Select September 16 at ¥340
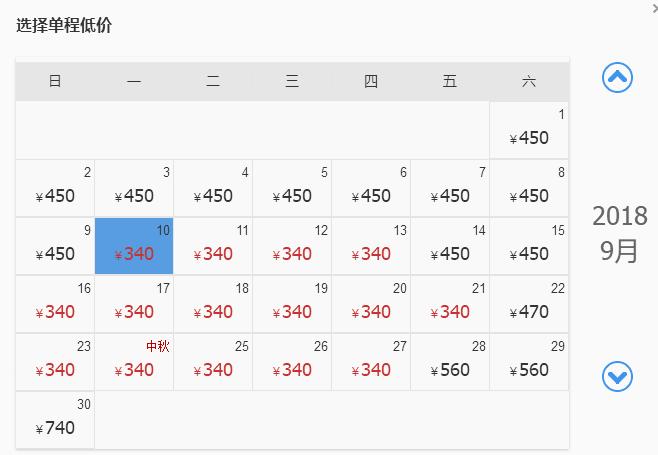658x455 pixels. (55, 304)
